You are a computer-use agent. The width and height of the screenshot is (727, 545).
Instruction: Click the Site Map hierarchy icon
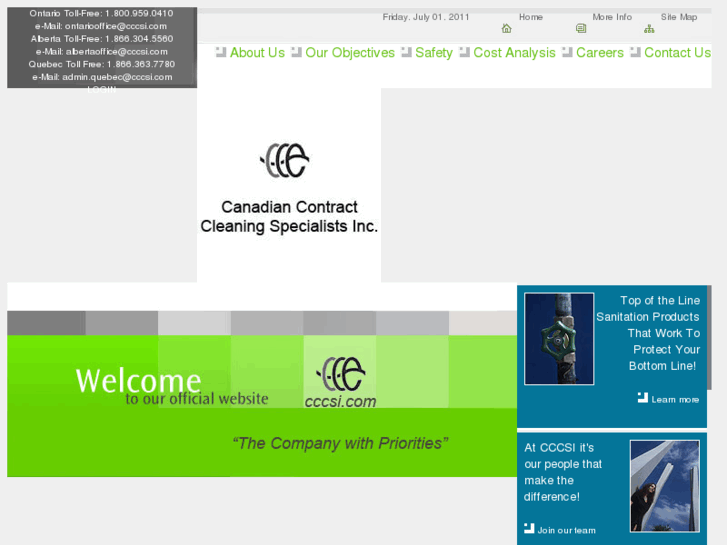point(649,29)
